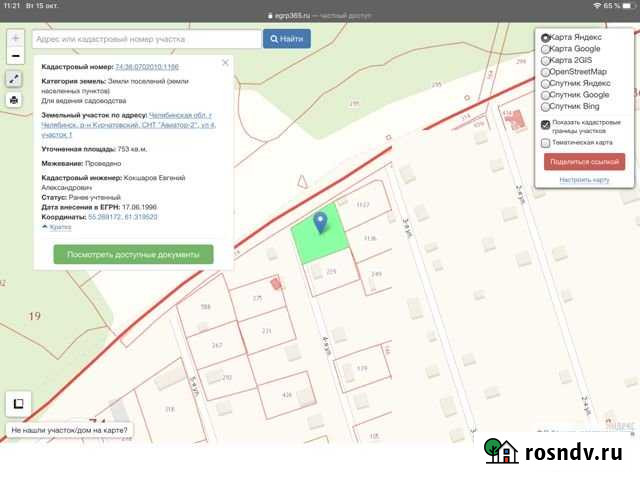Select Карта Яндекс radio option
This screenshot has height=480, width=640.
(545, 38)
